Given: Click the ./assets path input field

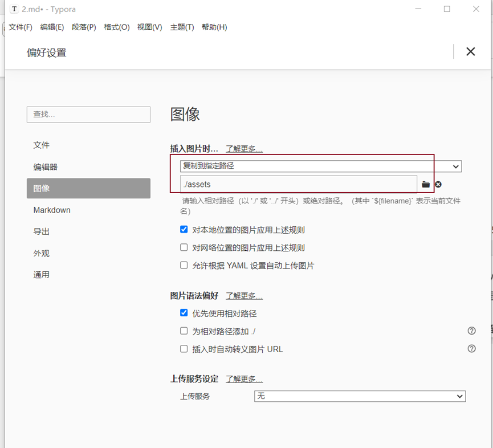Looking at the screenshot, I should click(299, 184).
